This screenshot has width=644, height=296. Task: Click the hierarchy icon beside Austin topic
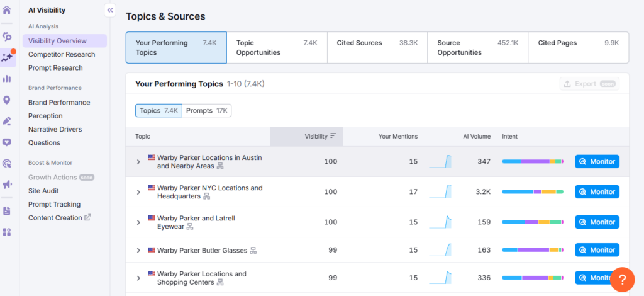point(220,166)
